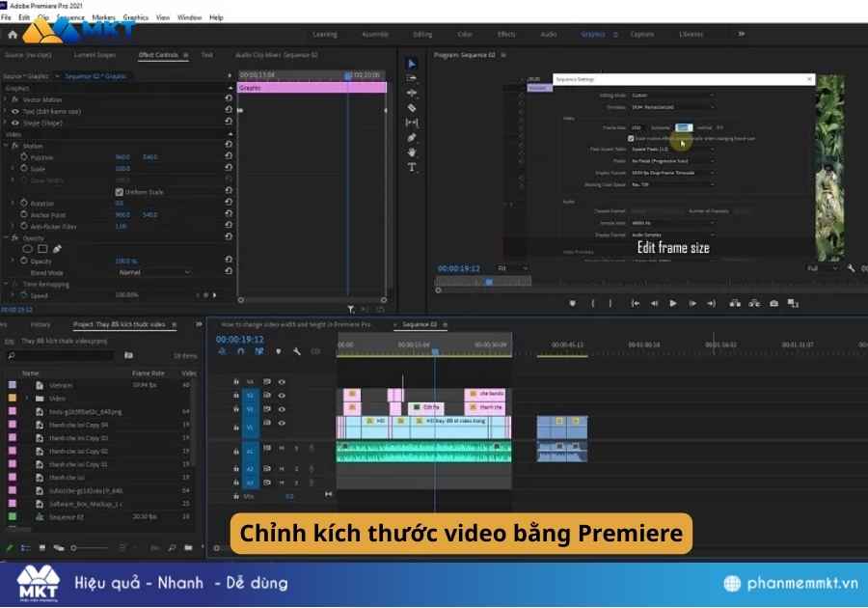This screenshot has height=608, width=868.
Task: Click Project panel search field
Action: pos(60,355)
